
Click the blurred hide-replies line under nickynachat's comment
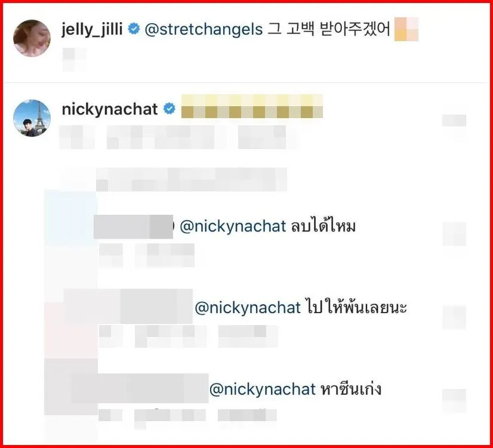coord(192,180)
